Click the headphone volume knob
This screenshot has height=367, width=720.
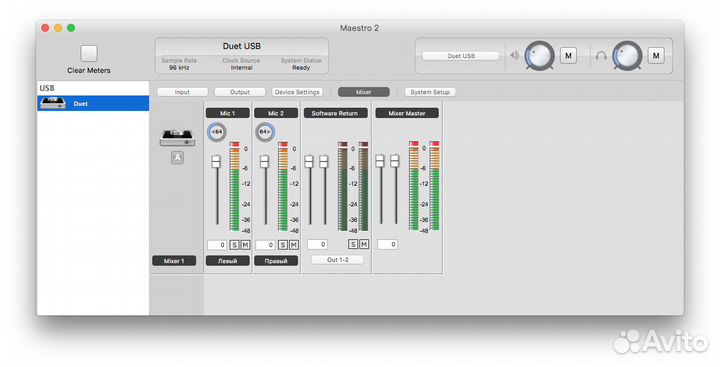627,56
